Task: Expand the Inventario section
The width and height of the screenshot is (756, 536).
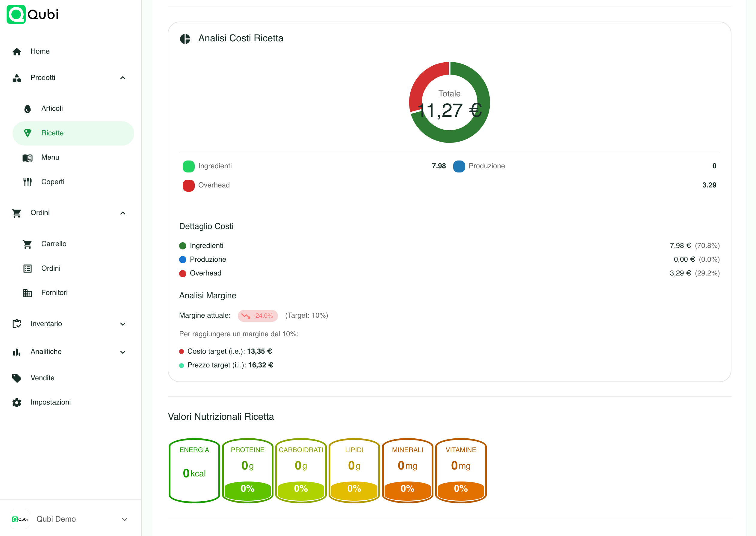Action: pos(70,324)
